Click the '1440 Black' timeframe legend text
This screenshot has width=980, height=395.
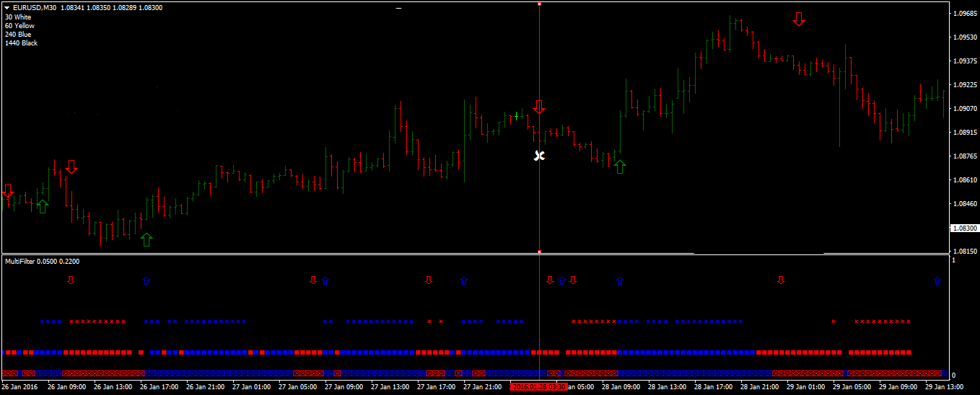(21, 43)
